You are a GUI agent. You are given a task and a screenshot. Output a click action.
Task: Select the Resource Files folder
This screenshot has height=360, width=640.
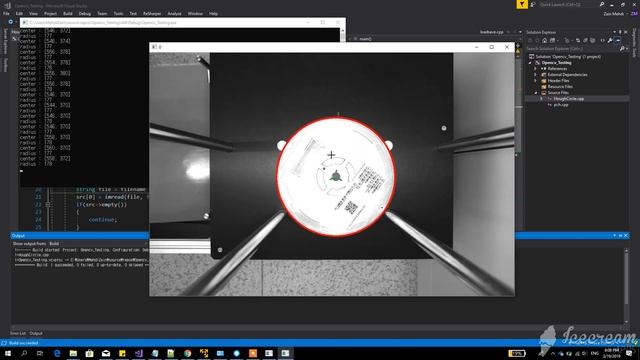(x=559, y=87)
